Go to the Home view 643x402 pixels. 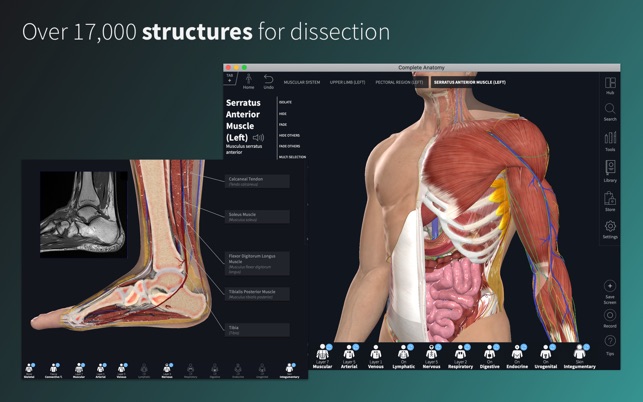(249, 81)
